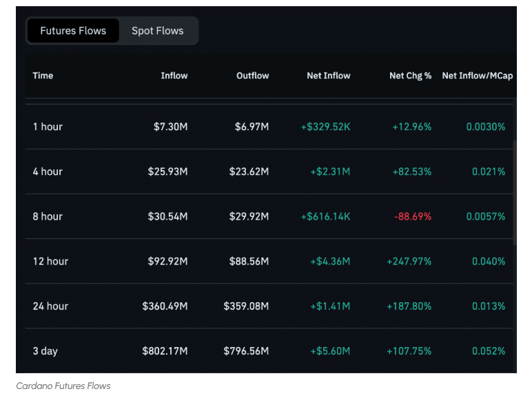The width and height of the screenshot is (532, 398).
Task: Switch to the Spot Flows tab
Action: click(x=158, y=31)
